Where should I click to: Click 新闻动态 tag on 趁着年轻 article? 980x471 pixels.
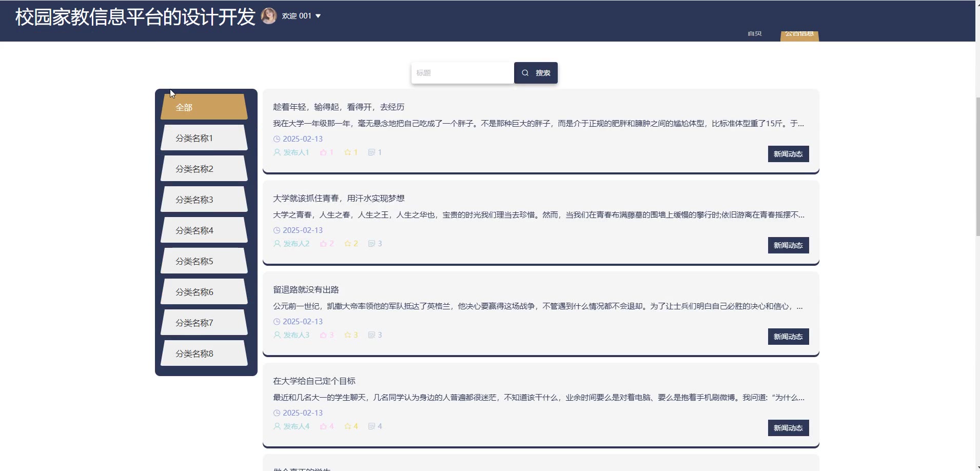point(788,154)
